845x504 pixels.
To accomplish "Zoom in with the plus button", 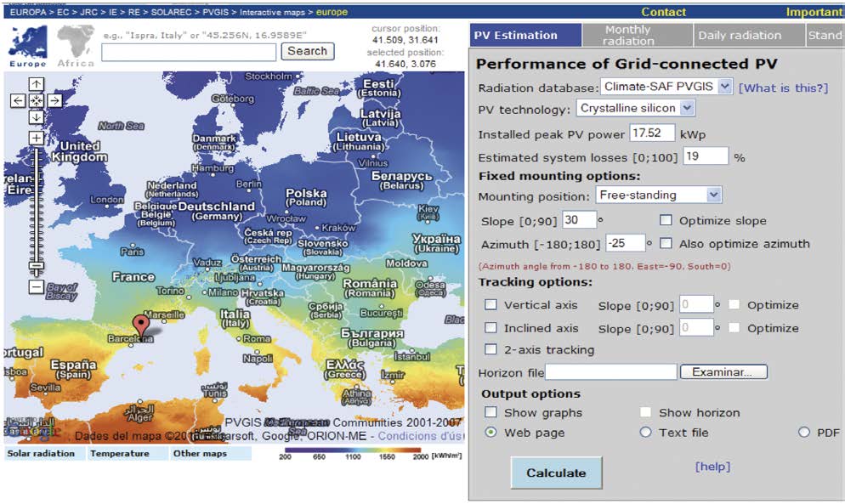I will click(37, 138).
